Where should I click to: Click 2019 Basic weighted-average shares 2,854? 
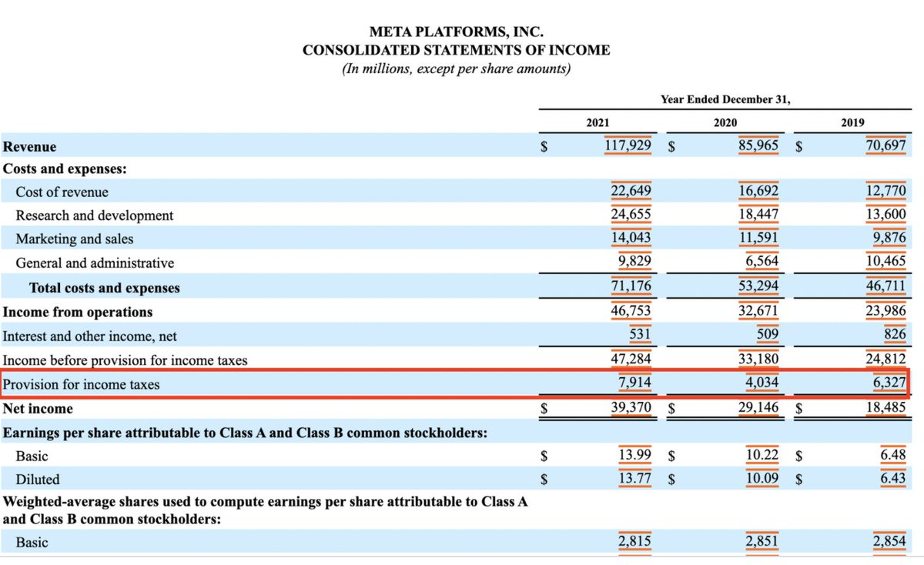(x=889, y=541)
